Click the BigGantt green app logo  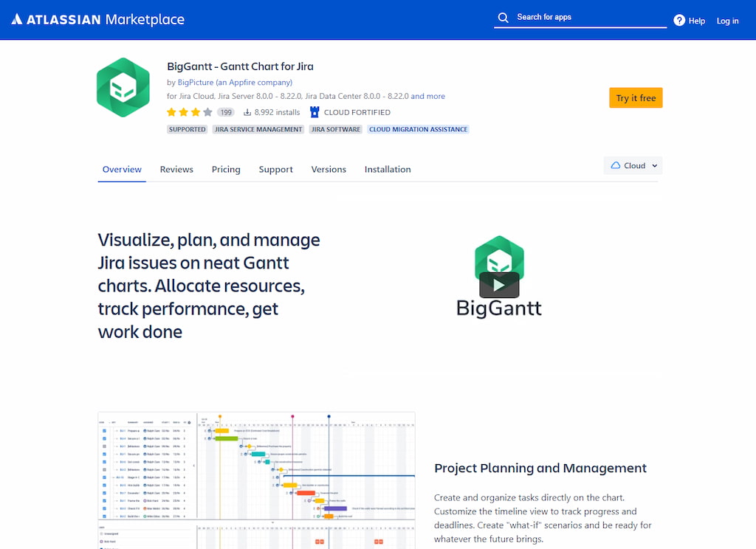click(123, 86)
